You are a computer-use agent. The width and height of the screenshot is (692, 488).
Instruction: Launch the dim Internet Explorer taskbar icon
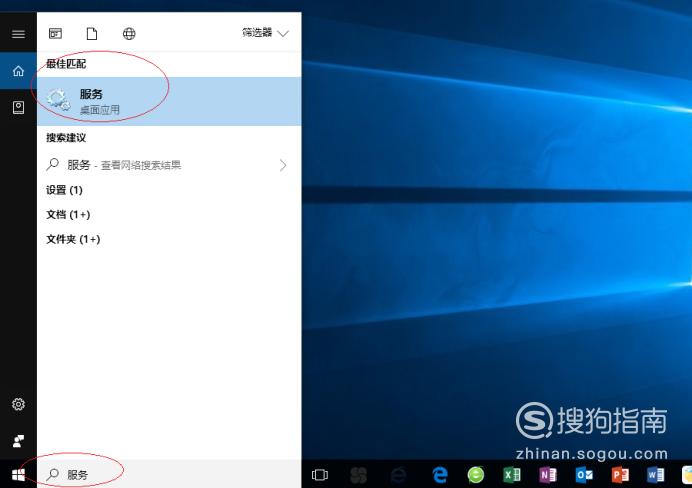coord(398,475)
